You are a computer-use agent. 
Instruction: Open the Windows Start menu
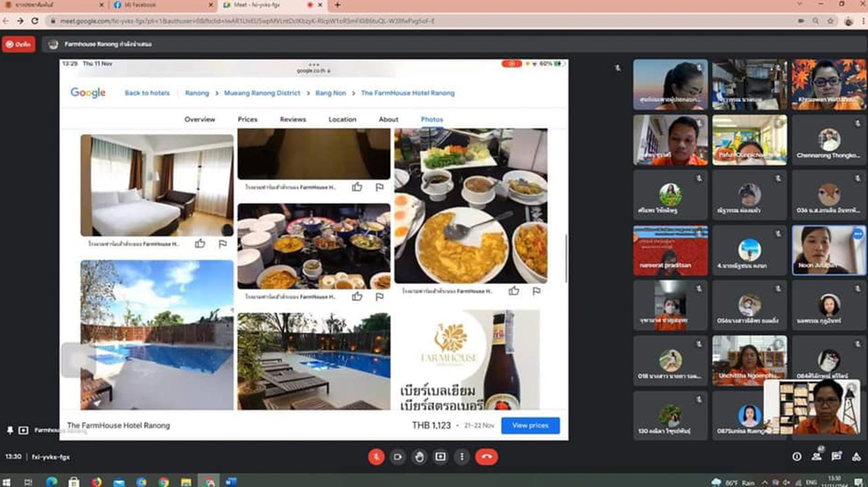(x=7, y=482)
